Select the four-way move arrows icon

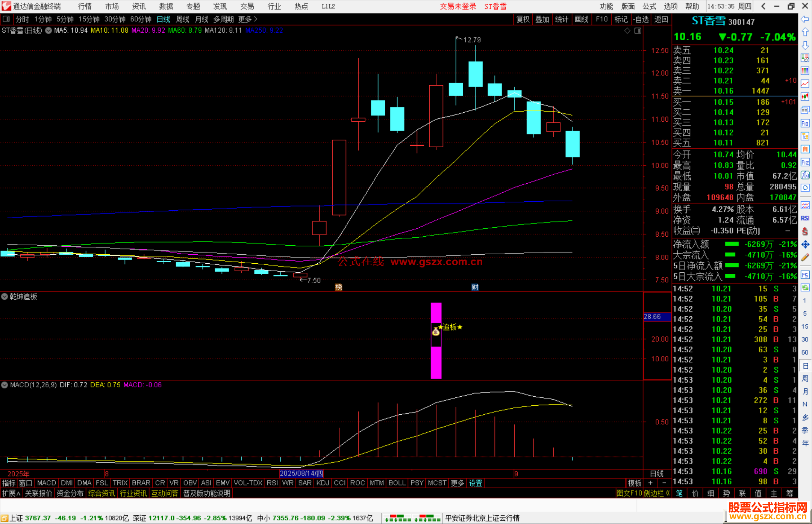point(805,245)
